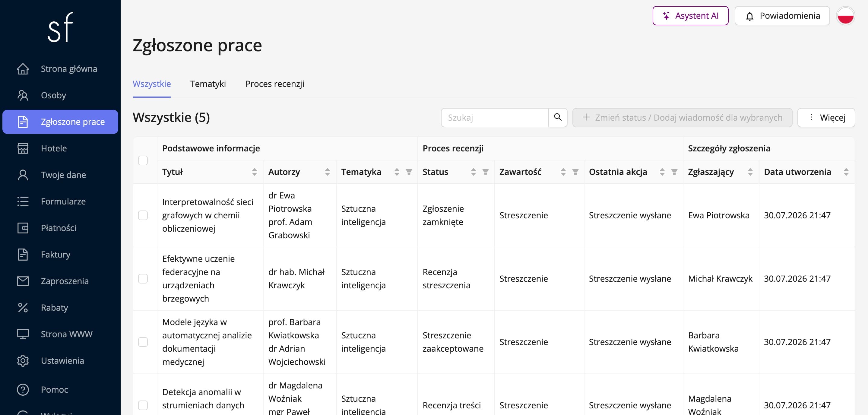868x415 pixels.
Task: Open Faktury in the sidebar
Action: [60, 255]
